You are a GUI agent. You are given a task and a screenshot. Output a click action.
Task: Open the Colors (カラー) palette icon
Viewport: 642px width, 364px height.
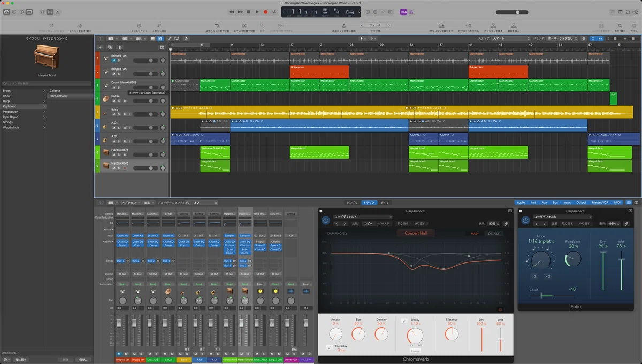coord(633,28)
